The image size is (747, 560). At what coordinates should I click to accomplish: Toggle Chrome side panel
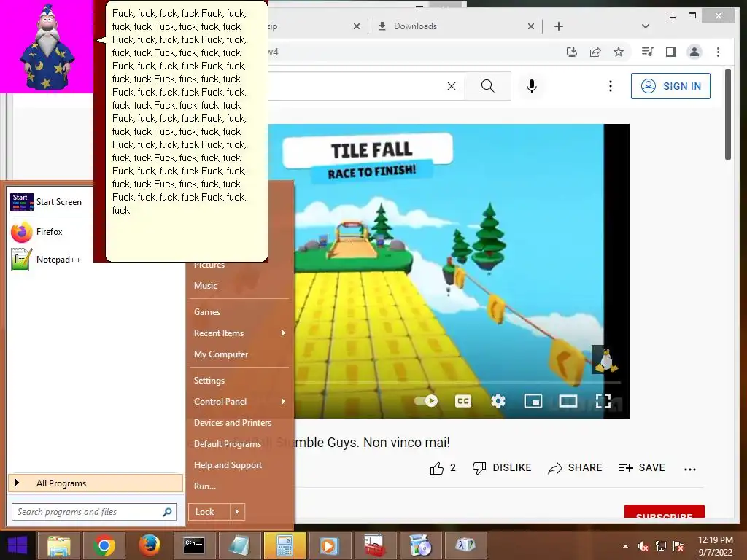(671, 52)
